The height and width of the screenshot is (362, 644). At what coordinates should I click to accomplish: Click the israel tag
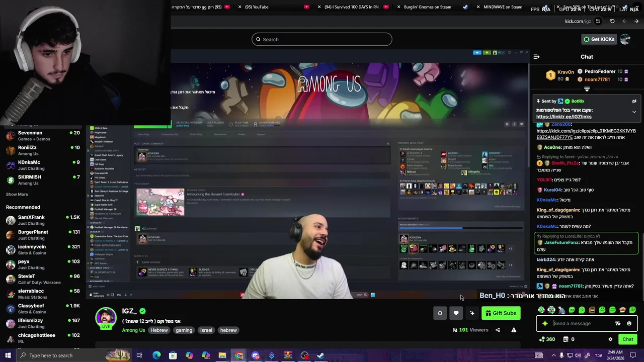[206, 330]
